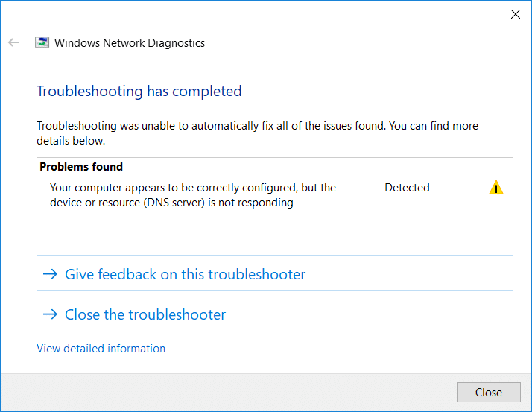Select the Close the troubleshooter option
Viewport: 532px width, 412px height.
[x=145, y=314]
